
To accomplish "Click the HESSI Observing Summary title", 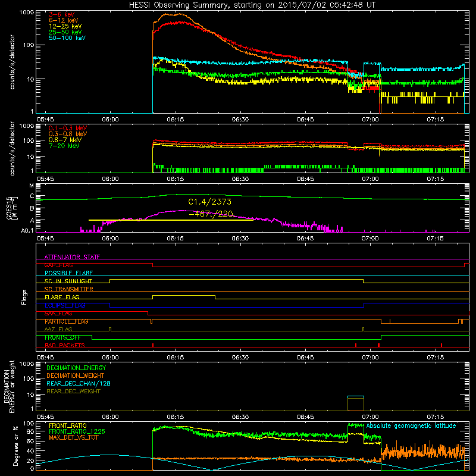I will (x=252, y=5).
